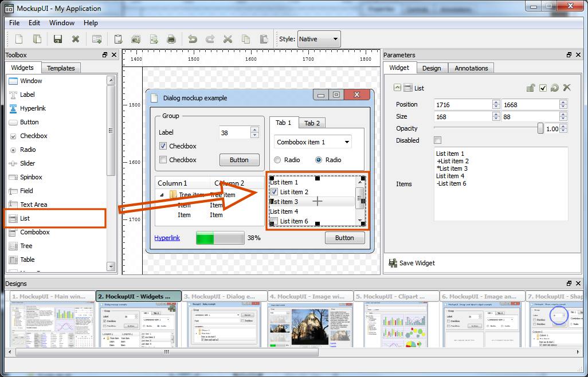Click the bottom-right Button in mockup dialog
588x377 pixels.
344,238
